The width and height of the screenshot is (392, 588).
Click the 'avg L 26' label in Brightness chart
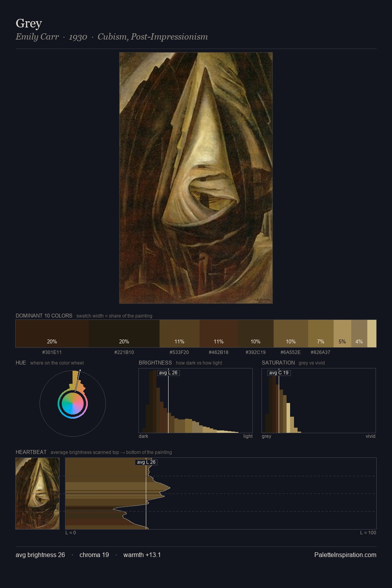tap(168, 373)
